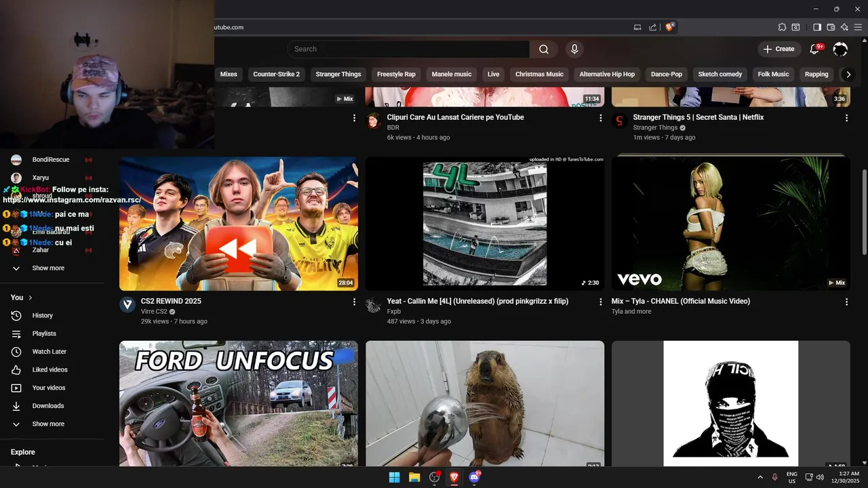
Task: Open the Leo AI sparkle icon
Action: (x=844, y=27)
